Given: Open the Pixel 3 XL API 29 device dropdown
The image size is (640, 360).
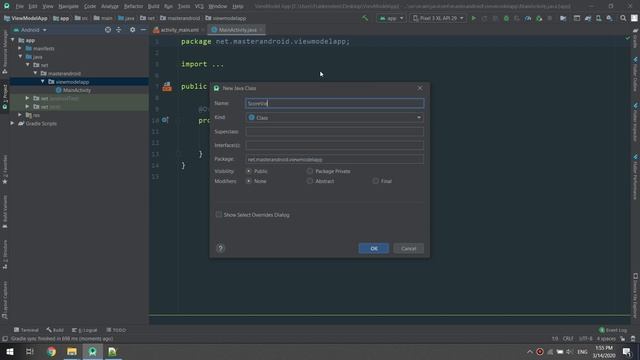Looking at the screenshot, I should coord(438,18).
